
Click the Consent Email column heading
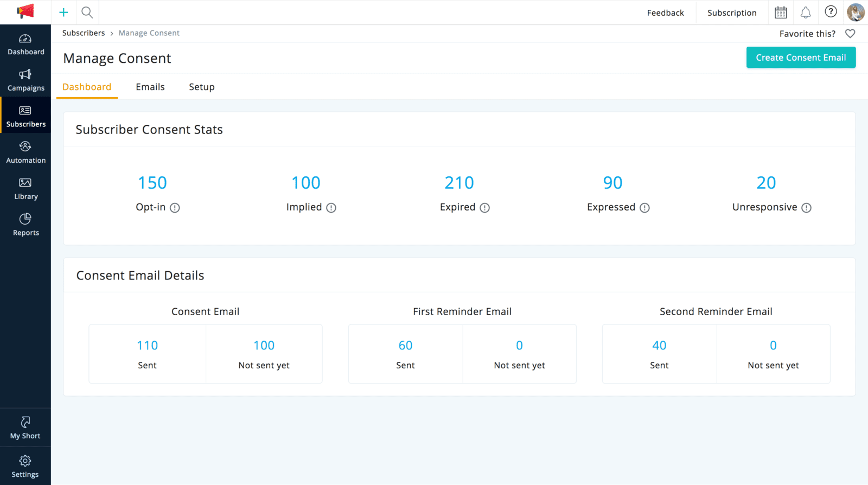click(x=205, y=311)
